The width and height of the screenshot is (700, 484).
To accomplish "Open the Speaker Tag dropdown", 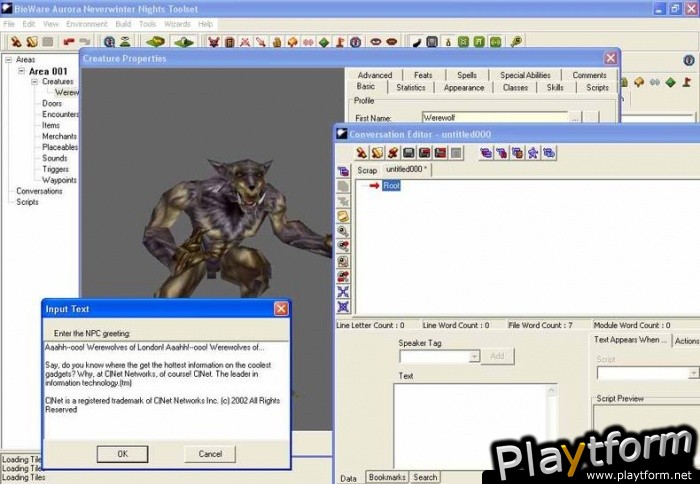I will point(475,356).
